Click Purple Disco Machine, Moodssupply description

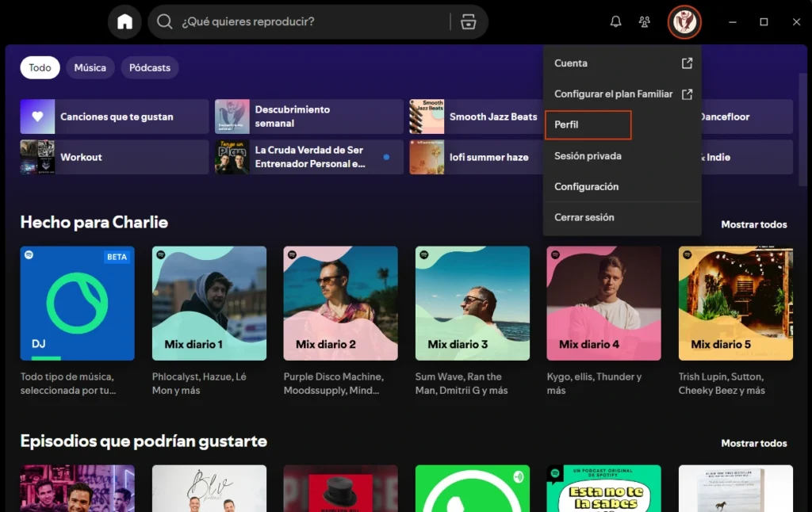334,384
